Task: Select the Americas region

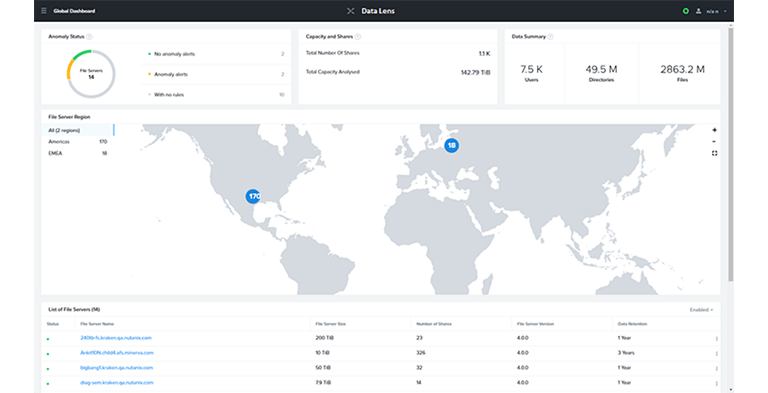Action: (x=78, y=142)
